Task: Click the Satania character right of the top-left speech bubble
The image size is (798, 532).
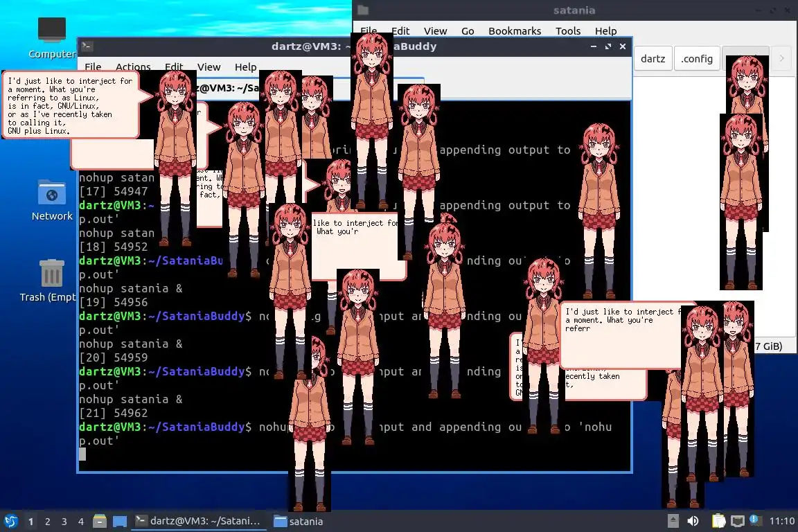Action: pos(175,159)
